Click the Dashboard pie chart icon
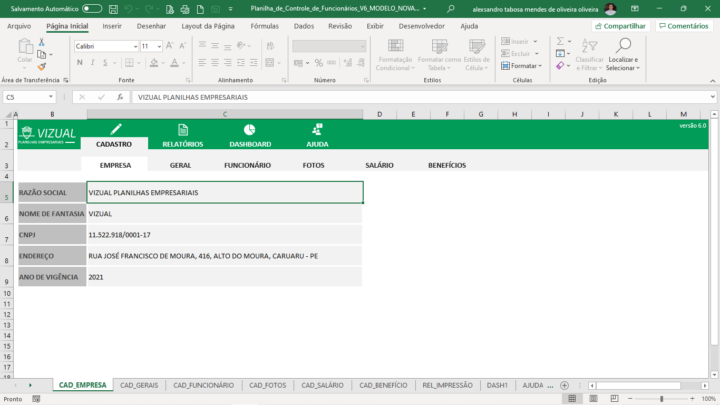 click(x=249, y=130)
